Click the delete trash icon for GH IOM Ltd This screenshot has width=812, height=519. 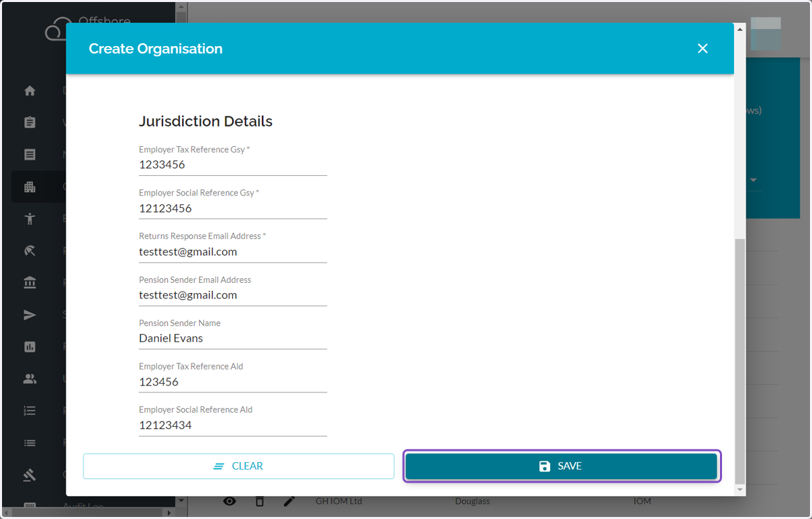(260, 501)
